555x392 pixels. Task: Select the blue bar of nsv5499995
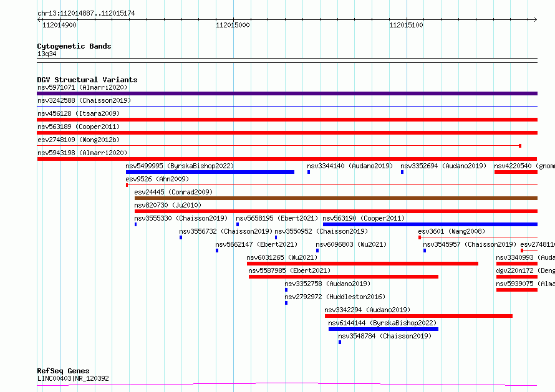(x=210, y=172)
